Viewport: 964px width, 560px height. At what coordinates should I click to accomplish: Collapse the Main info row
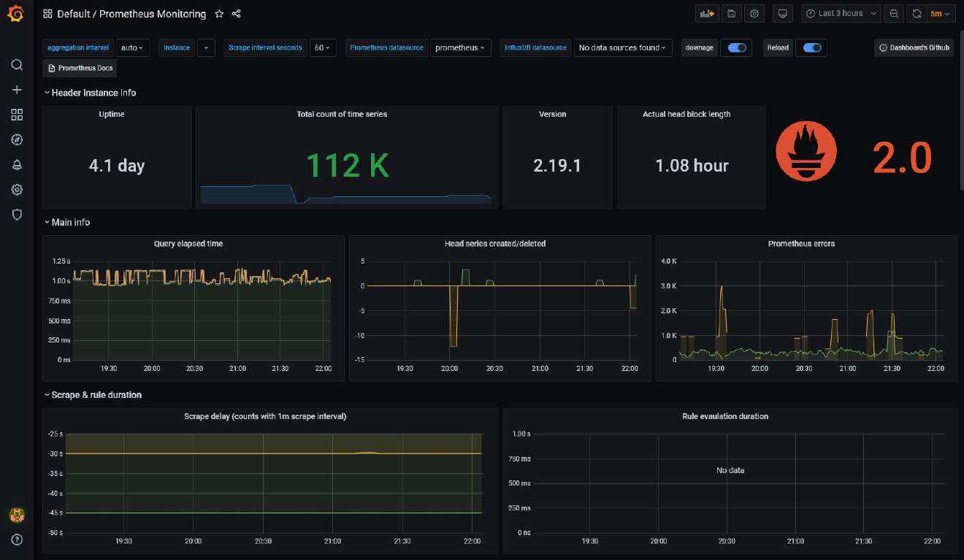66,221
